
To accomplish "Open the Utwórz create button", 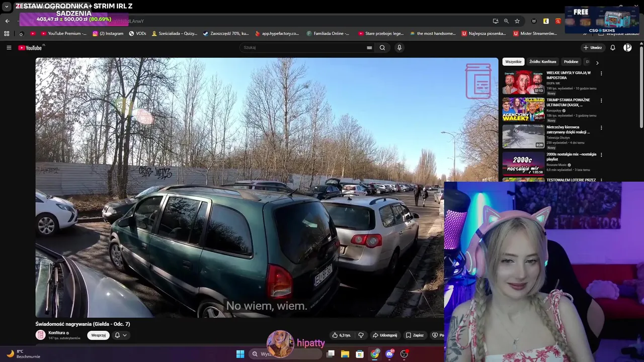I will (x=593, y=48).
